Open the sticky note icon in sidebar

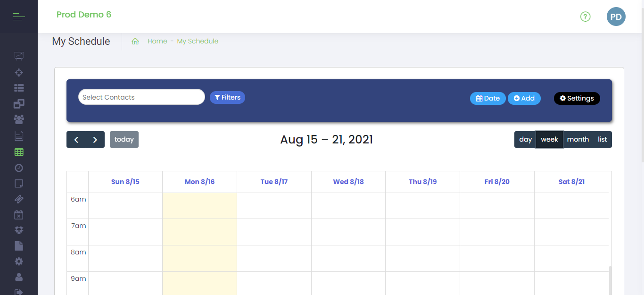point(19,183)
